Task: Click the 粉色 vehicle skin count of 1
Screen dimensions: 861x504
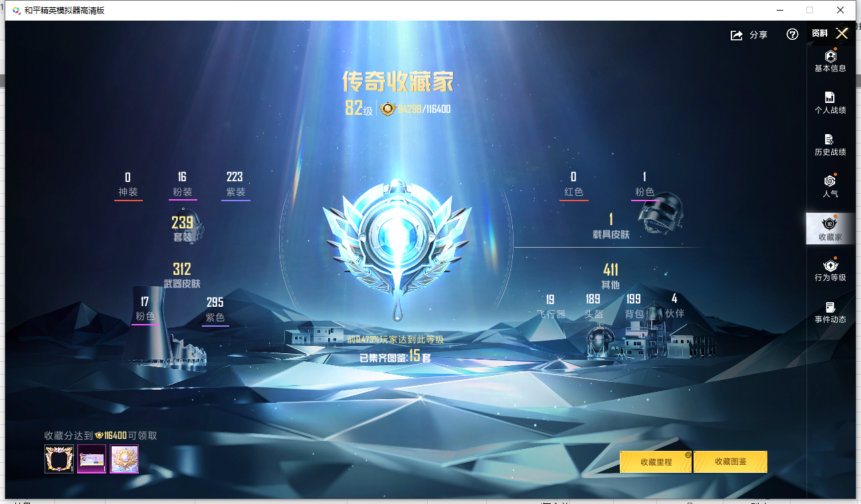Action: 644,177
